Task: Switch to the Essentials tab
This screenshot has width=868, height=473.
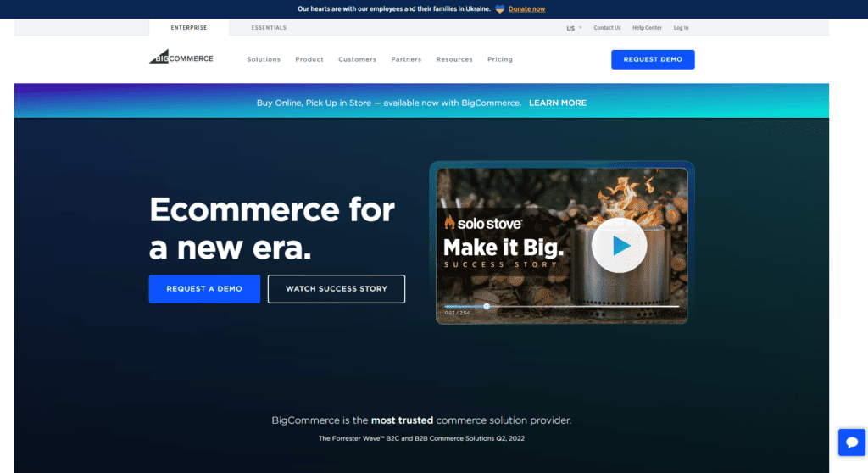Action: (269, 28)
